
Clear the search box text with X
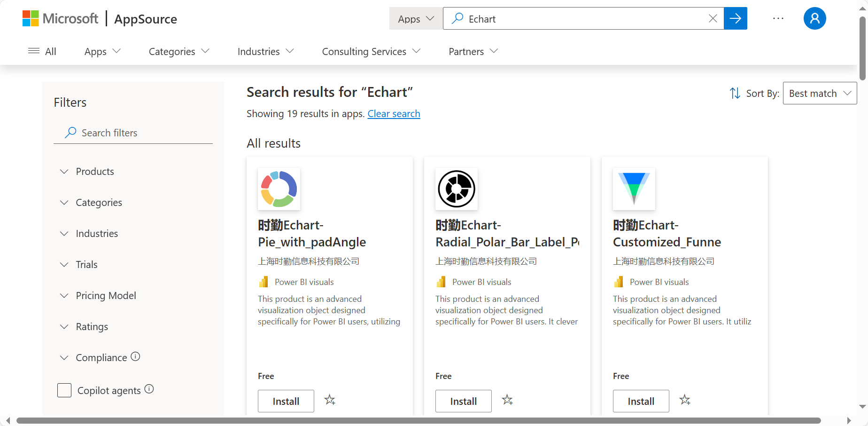pyautogui.click(x=713, y=18)
